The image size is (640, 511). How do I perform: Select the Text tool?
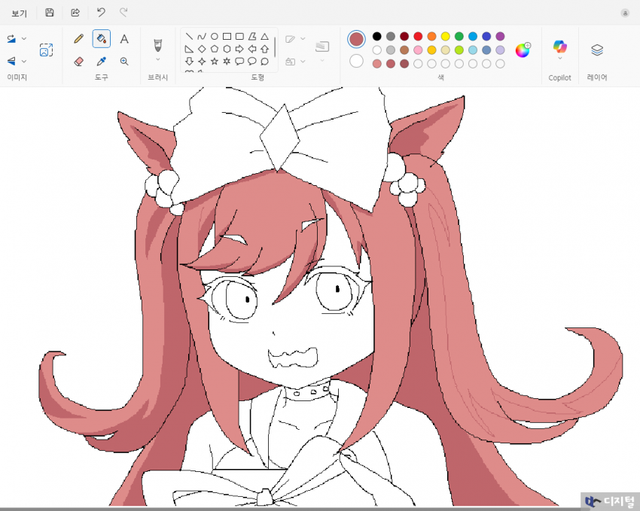[124, 39]
